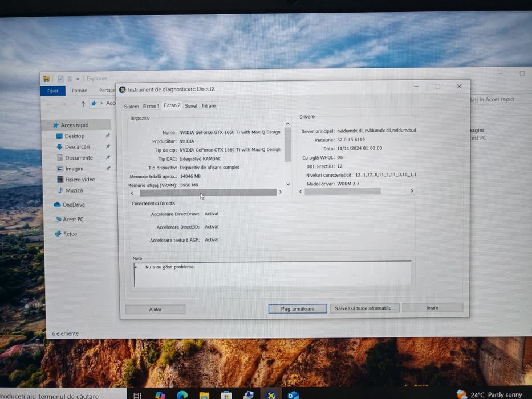Click the pin icon beside Documente
Image resolution: width=532 pixels, height=399 pixels.
pyautogui.click(x=108, y=157)
